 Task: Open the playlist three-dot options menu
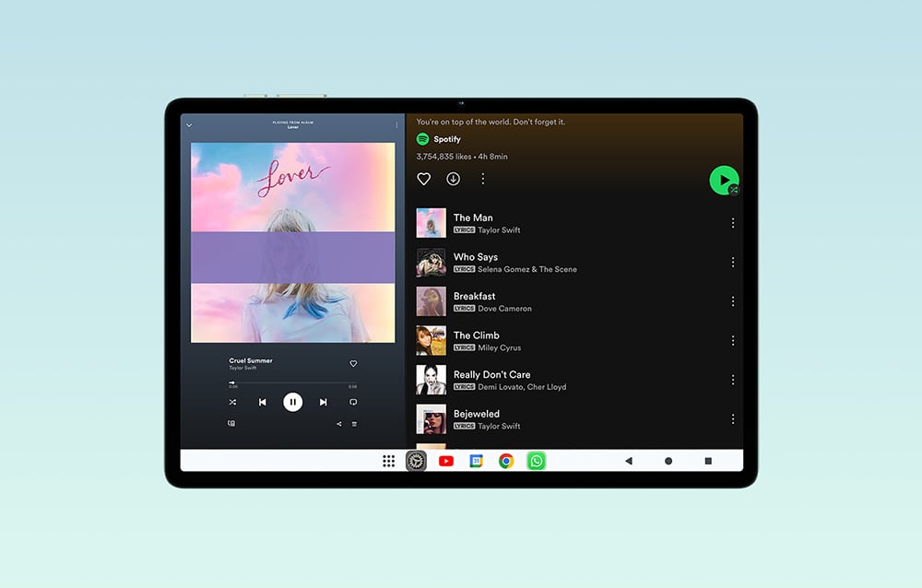click(x=483, y=179)
